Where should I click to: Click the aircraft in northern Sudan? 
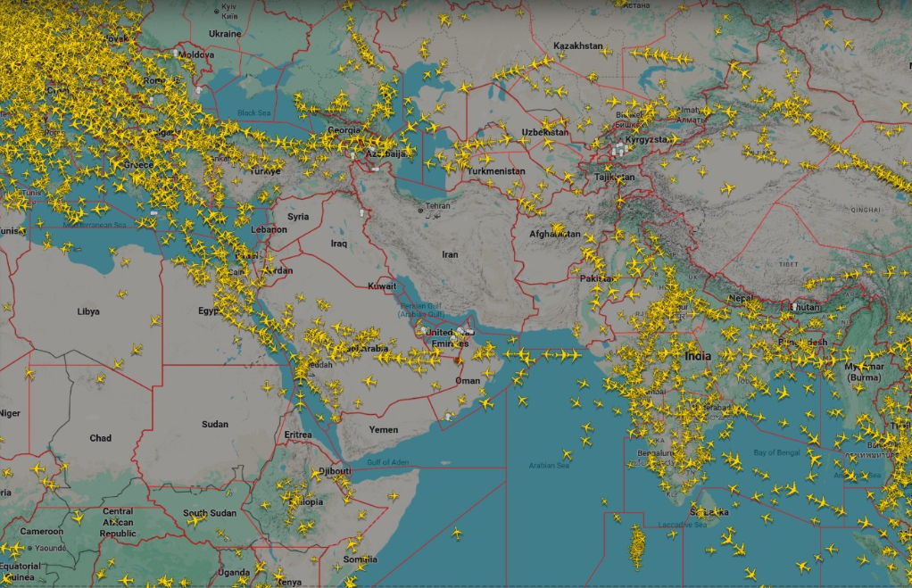point(267,385)
